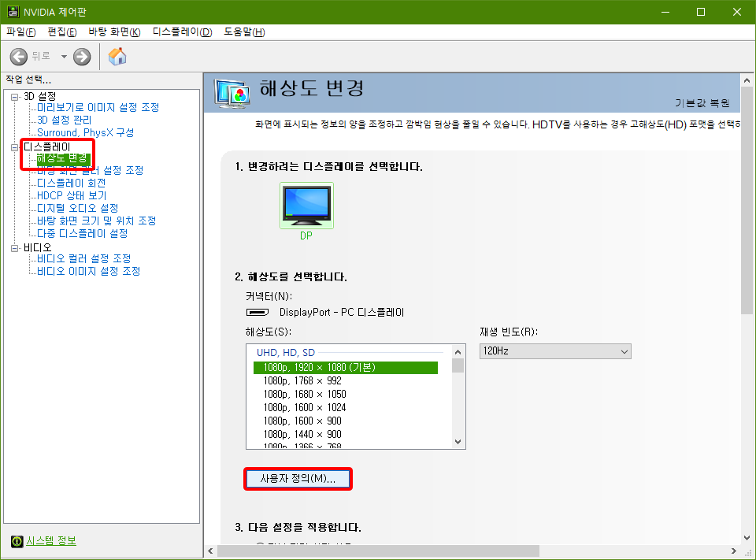This screenshot has width=756, height=560.
Task: Open 바탕 화면 크기 및 위치 조정
Action: pos(96,221)
